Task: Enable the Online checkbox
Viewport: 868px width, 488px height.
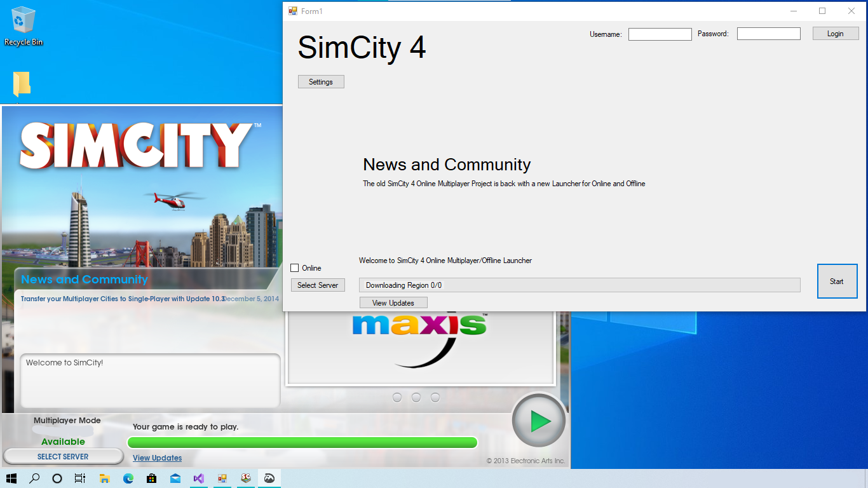Action: (295, 268)
